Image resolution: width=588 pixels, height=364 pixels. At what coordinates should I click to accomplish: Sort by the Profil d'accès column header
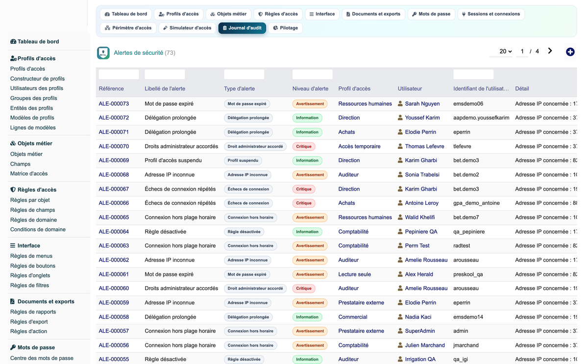(354, 89)
